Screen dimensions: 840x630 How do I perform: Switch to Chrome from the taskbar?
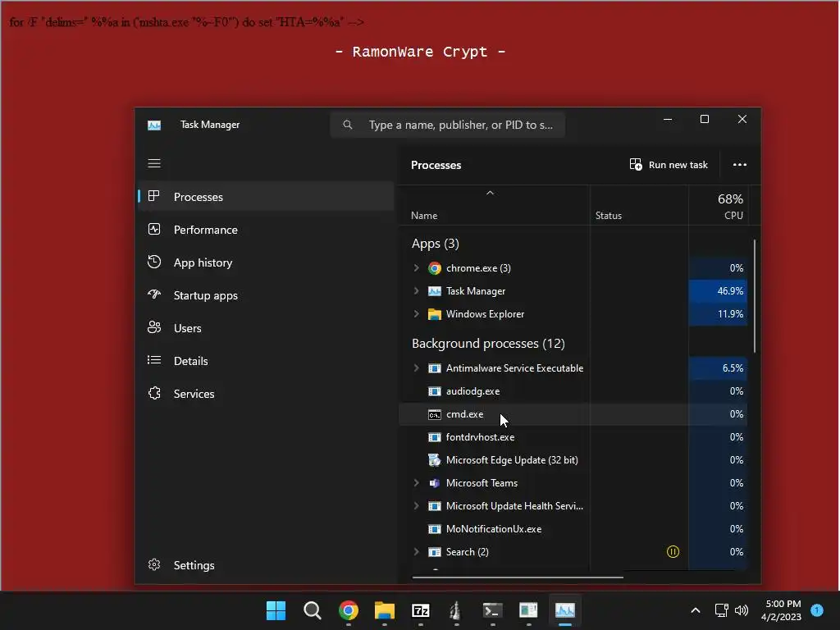click(x=348, y=610)
